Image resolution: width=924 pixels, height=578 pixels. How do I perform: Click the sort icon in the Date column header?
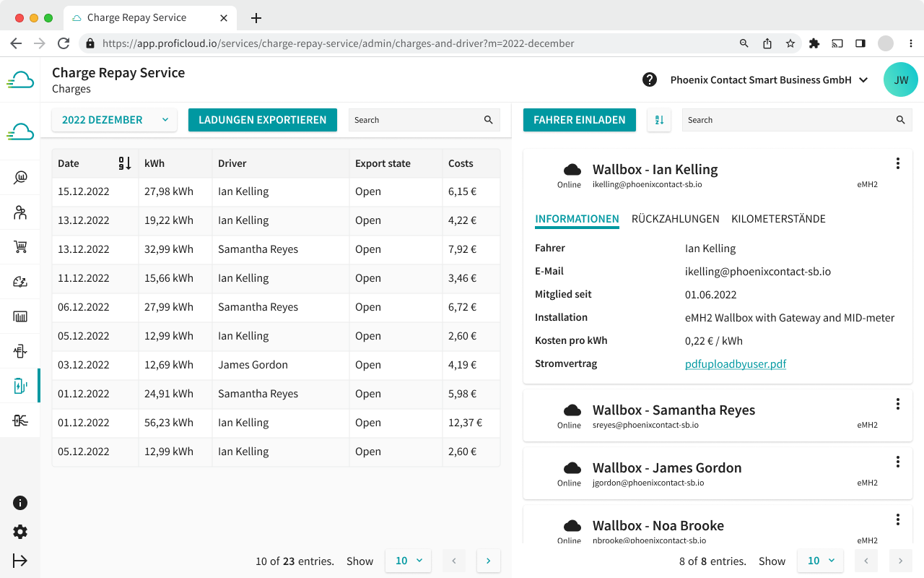point(125,163)
